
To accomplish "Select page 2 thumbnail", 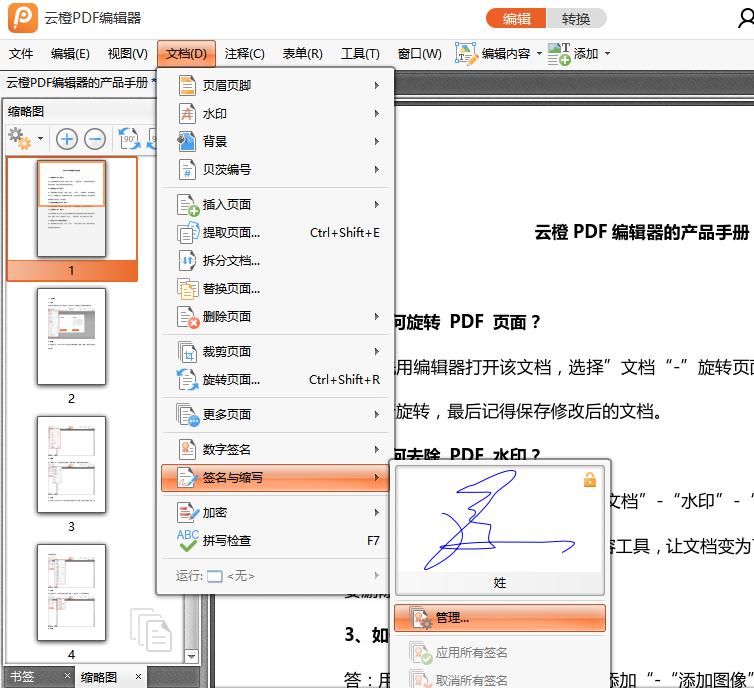I will [x=72, y=337].
